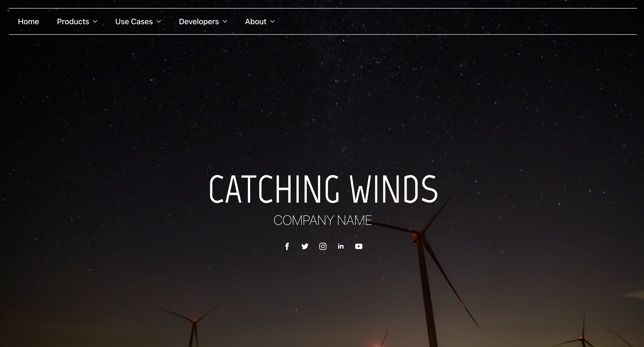Viewport: 644px width, 347px height.
Task: Open the LinkedIn icon link
Action: [x=341, y=247]
